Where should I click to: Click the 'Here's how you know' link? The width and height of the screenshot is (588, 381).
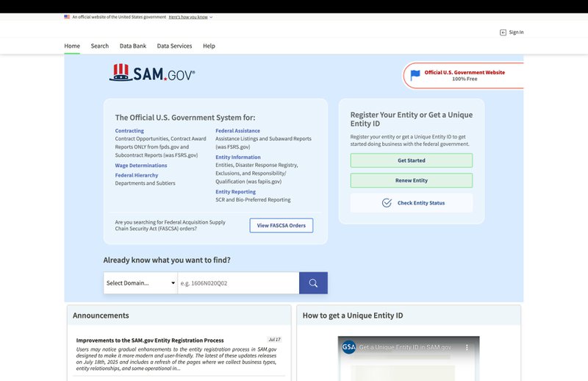[x=188, y=17]
